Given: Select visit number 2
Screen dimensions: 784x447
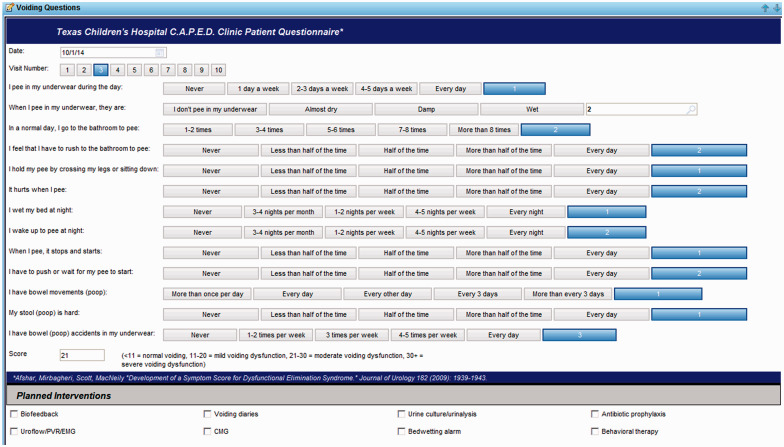Looking at the screenshot, I should [84, 70].
